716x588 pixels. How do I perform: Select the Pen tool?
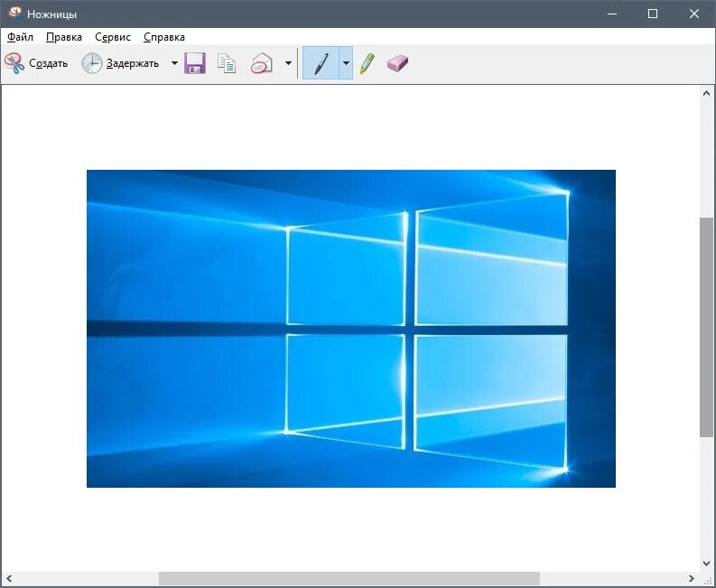[321, 63]
